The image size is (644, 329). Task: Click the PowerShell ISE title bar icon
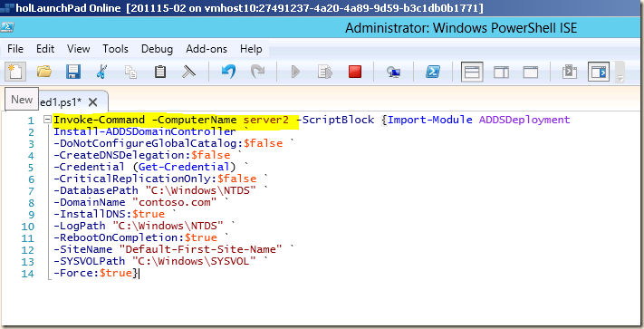(7, 27)
